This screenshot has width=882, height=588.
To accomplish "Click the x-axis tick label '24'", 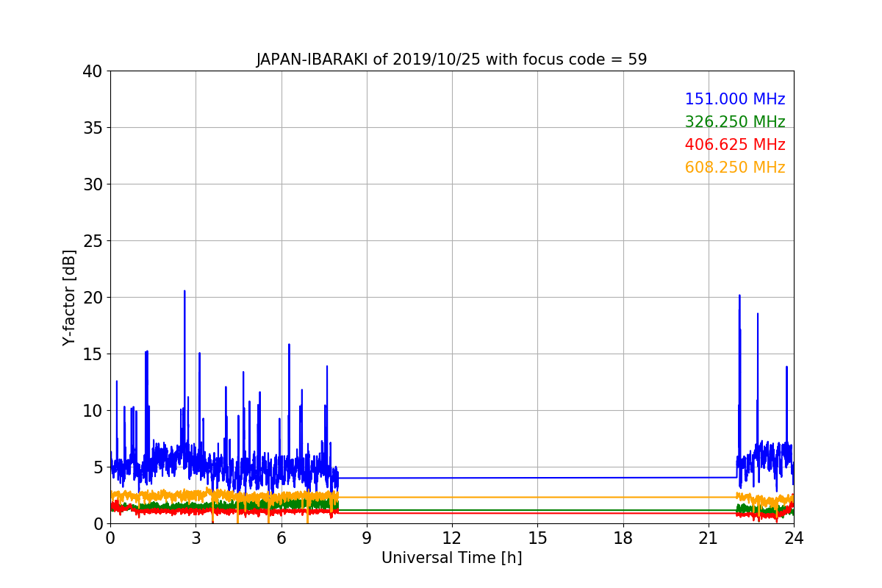I will [x=794, y=538].
